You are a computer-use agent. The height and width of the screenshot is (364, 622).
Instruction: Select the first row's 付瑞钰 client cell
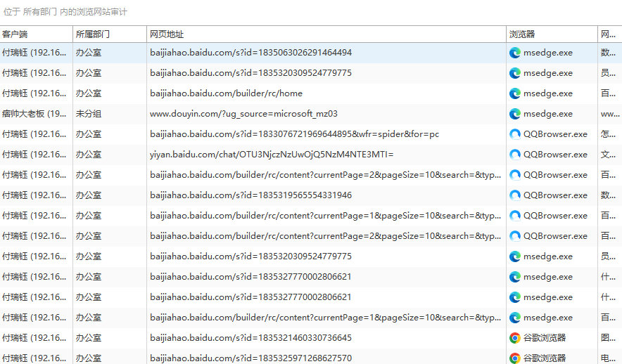point(34,53)
